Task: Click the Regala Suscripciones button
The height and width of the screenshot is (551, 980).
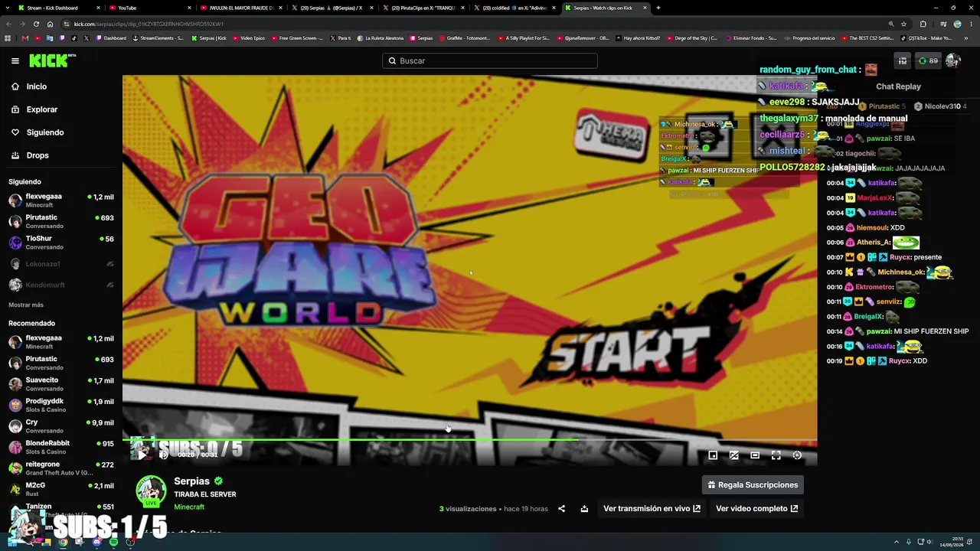Action: click(753, 484)
